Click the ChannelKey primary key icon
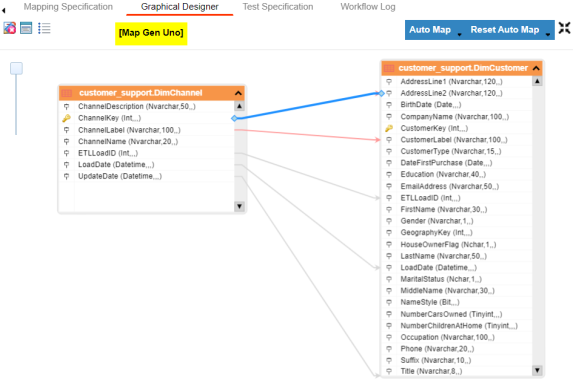This screenshot has height=386, width=573. click(x=67, y=118)
